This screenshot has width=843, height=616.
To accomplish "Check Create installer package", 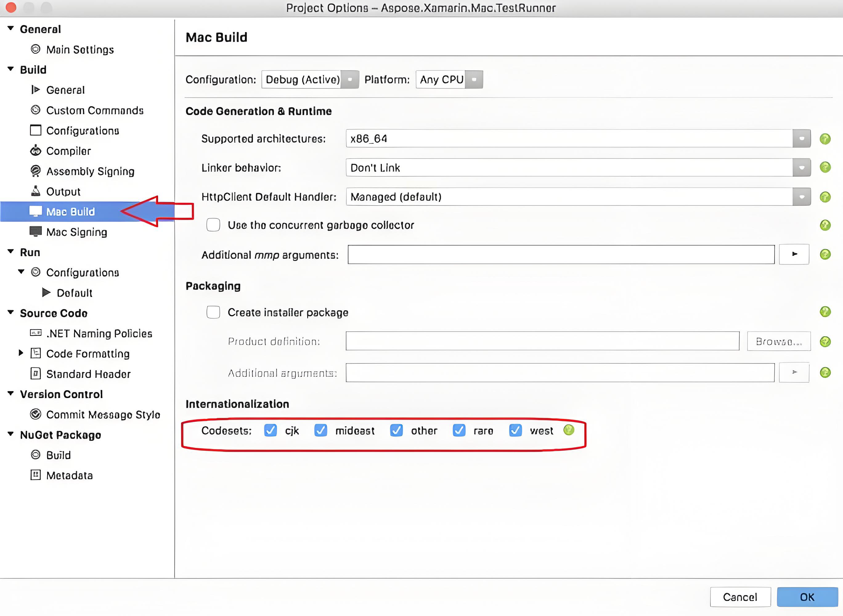I will point(213,312).
